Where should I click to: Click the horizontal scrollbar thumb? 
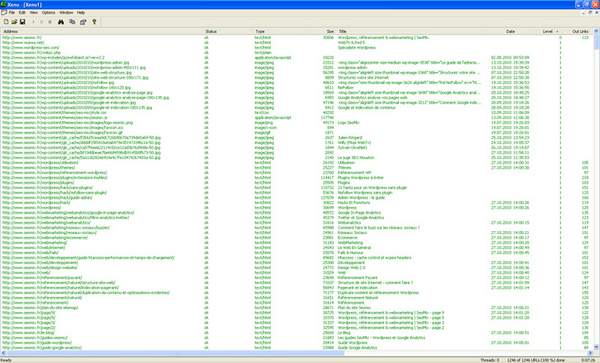point(175,353)
